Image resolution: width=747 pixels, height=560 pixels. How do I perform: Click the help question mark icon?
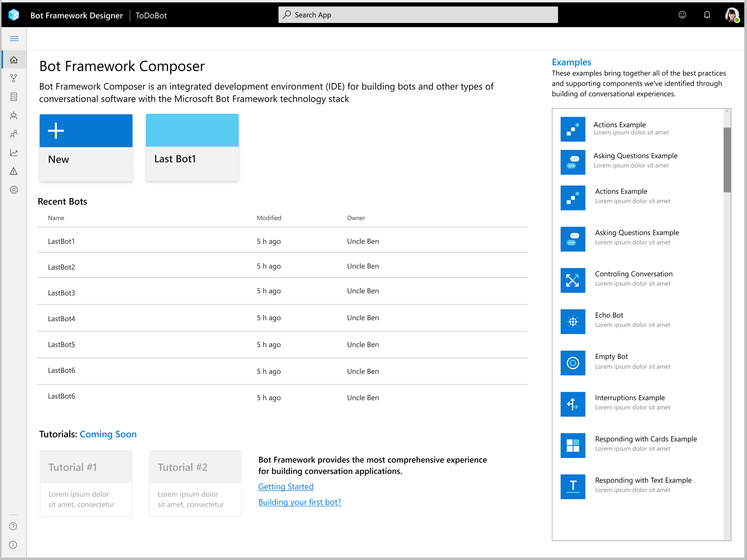point(13,526)
